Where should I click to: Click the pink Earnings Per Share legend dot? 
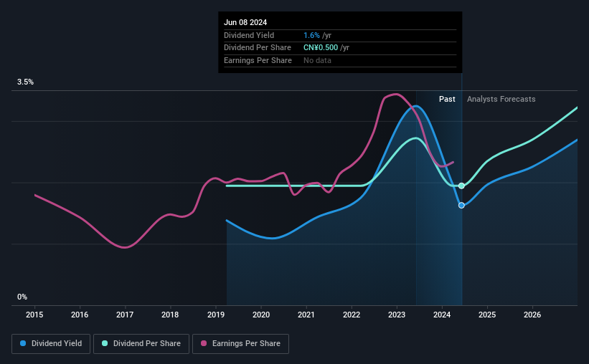pyautogui.click(x=204, y=343)
